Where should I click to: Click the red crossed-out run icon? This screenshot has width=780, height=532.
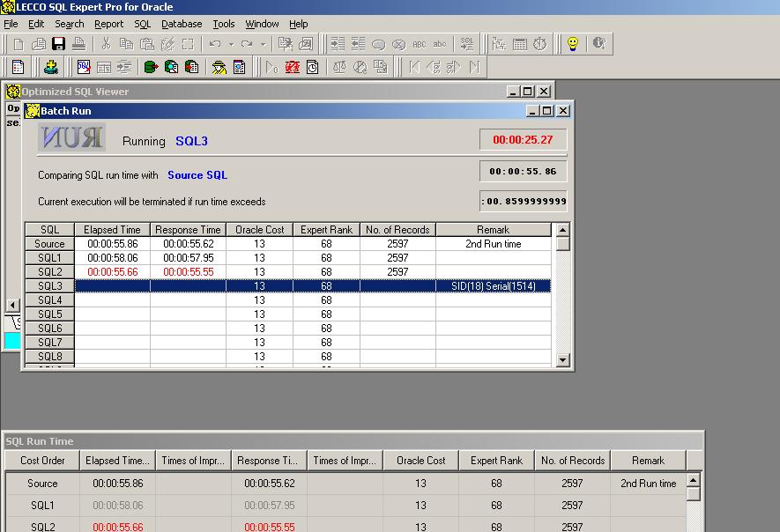point(293,67)
